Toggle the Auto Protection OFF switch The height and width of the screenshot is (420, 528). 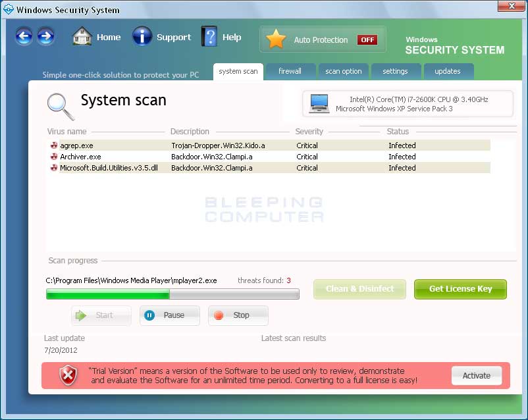click(x=367, y=39)
